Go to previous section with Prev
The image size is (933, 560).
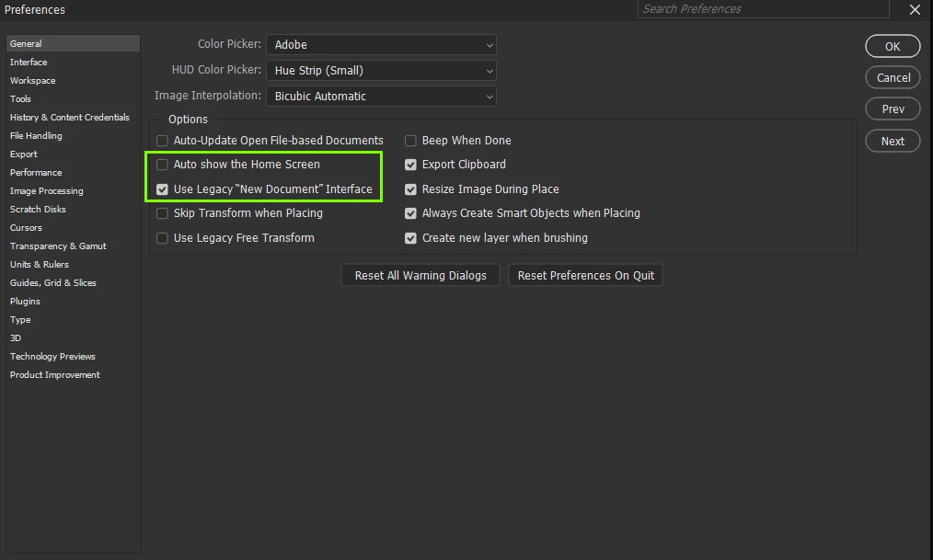coord(893,109)
